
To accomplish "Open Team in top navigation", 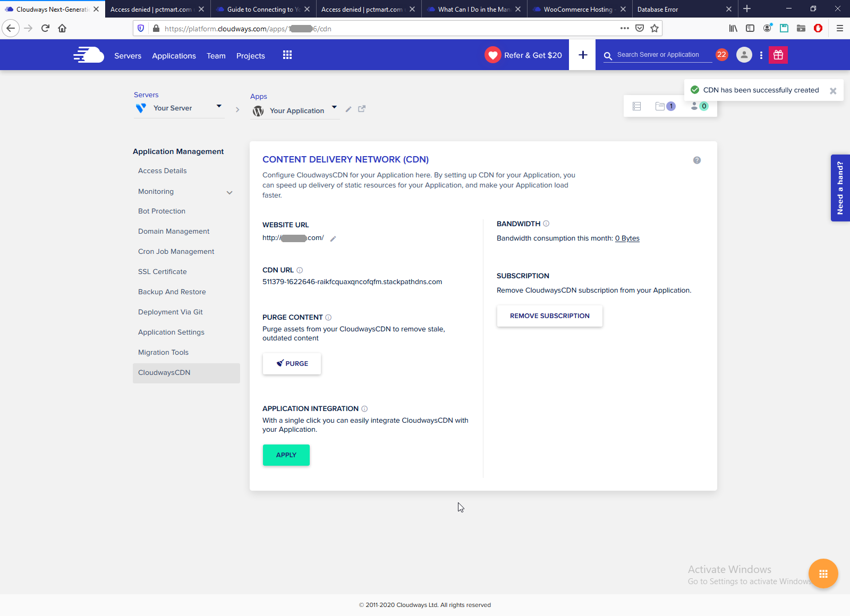I will [x=216, y=56].
